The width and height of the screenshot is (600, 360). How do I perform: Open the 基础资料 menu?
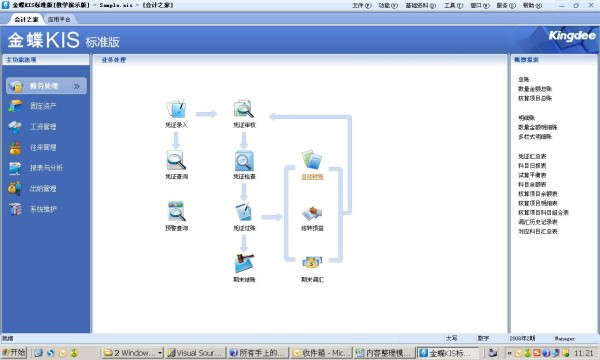pyautogui.click(x=421, y=5)
